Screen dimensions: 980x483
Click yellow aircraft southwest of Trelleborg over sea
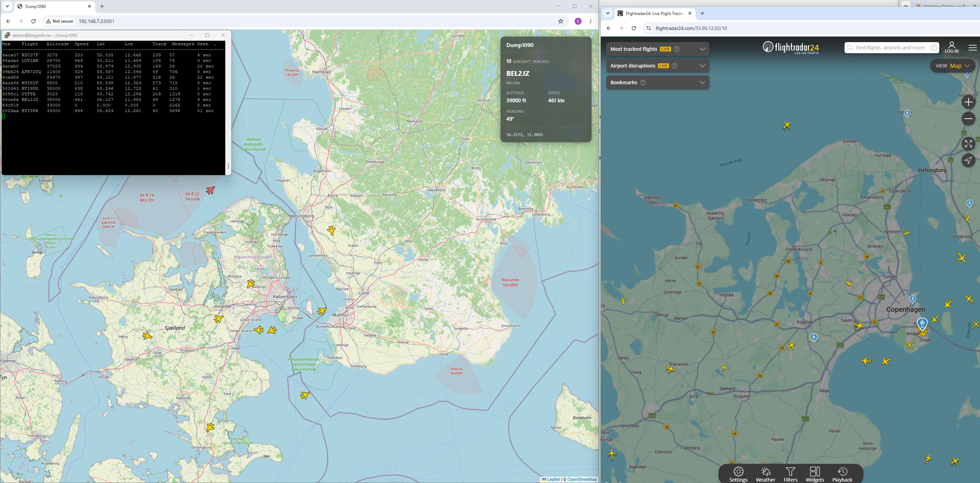click(305, 395)
